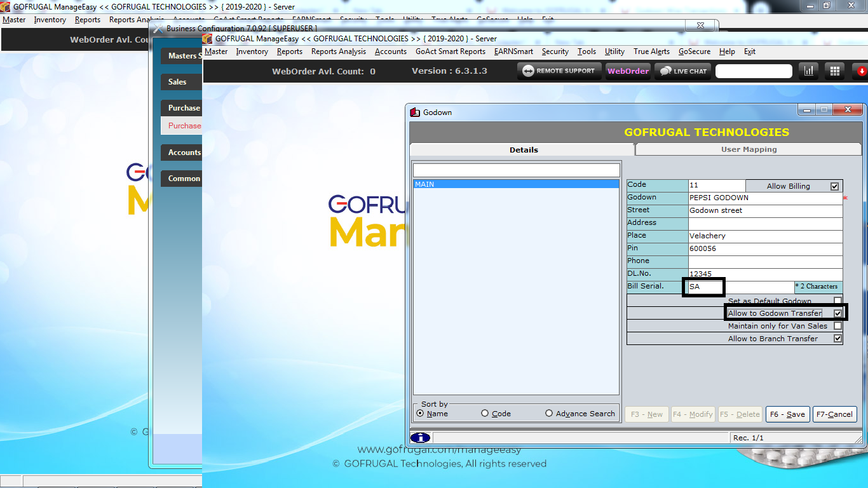The width and height of the screenshot is (868, 488).
Task: Click the bar chart icon in toolbar
Action: pos(808,71)
